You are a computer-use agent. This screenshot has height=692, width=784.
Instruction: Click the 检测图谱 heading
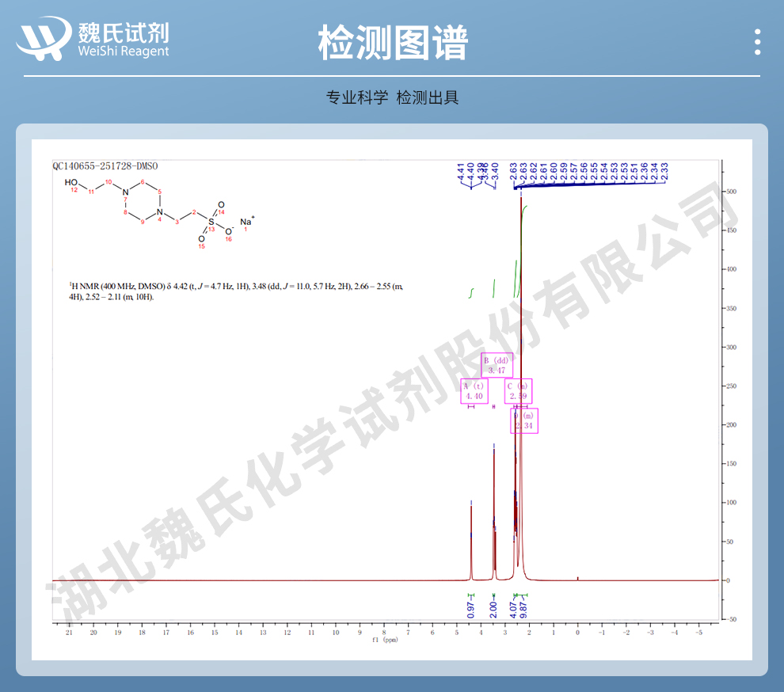[x=393, y=43]
